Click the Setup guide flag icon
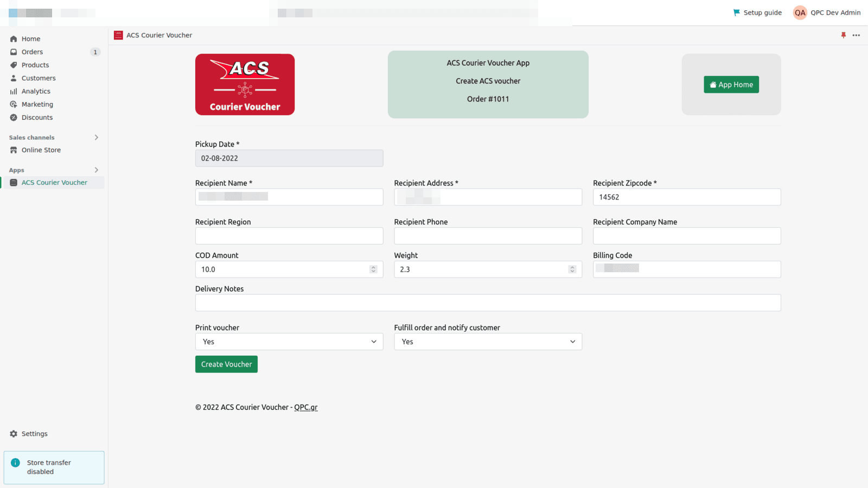The image size is (868, 488). pyautogui.click(x=736, y=12)
